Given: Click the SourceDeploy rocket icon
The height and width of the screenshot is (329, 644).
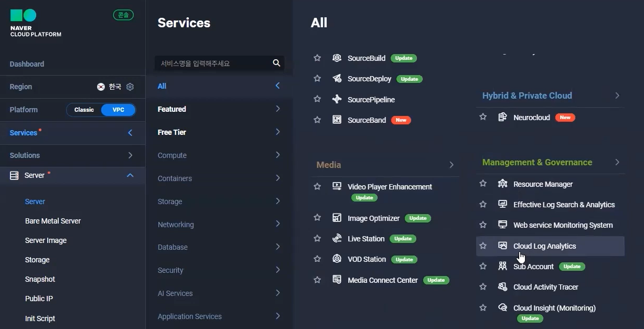Looking at the screenshot, I should [x=337, y=78].
